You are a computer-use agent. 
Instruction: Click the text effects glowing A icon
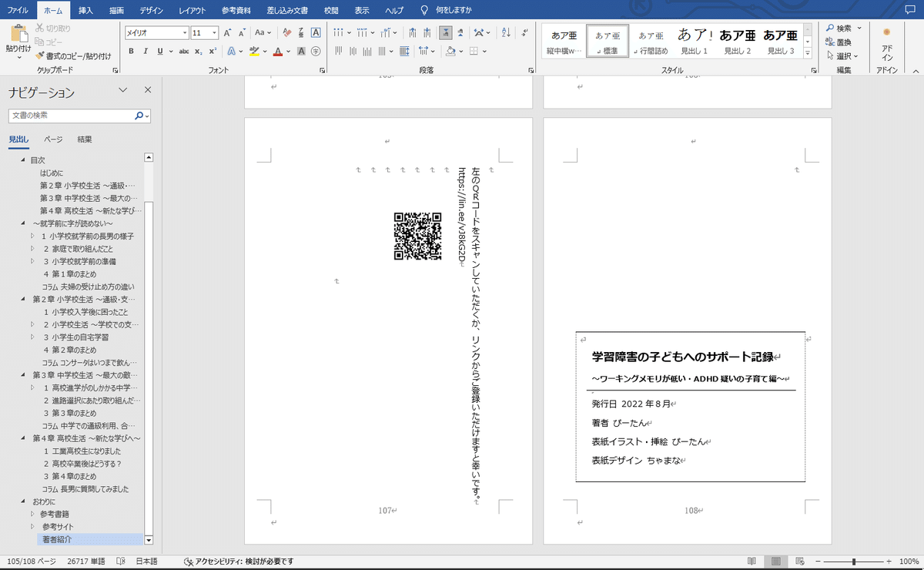coord(231,52)
